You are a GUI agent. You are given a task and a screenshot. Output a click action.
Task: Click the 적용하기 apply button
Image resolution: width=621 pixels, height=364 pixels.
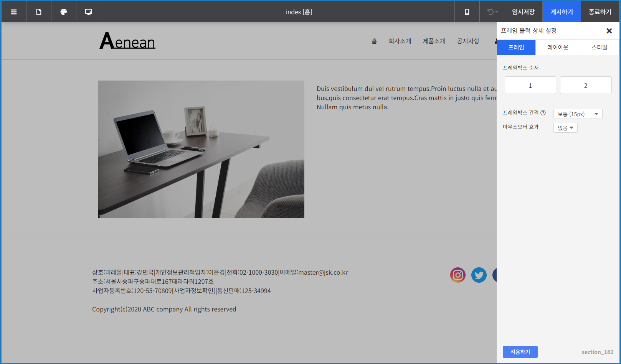click(520, 352)
